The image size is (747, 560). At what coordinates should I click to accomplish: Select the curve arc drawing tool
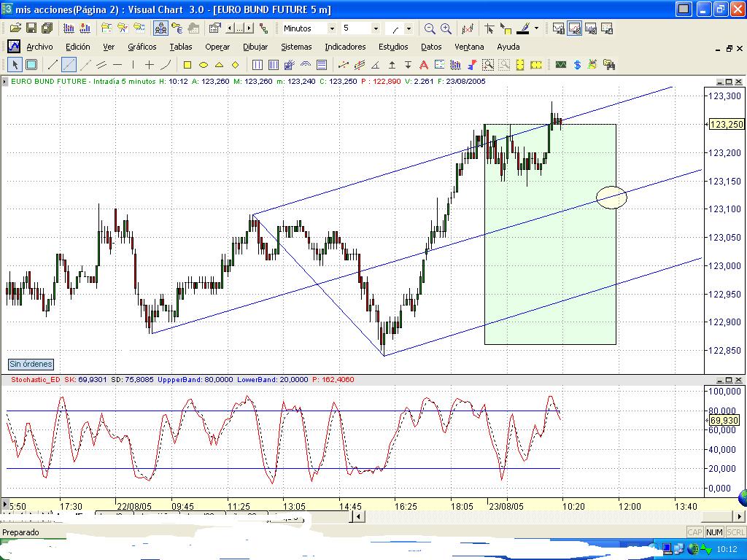(x=166, y=65)
